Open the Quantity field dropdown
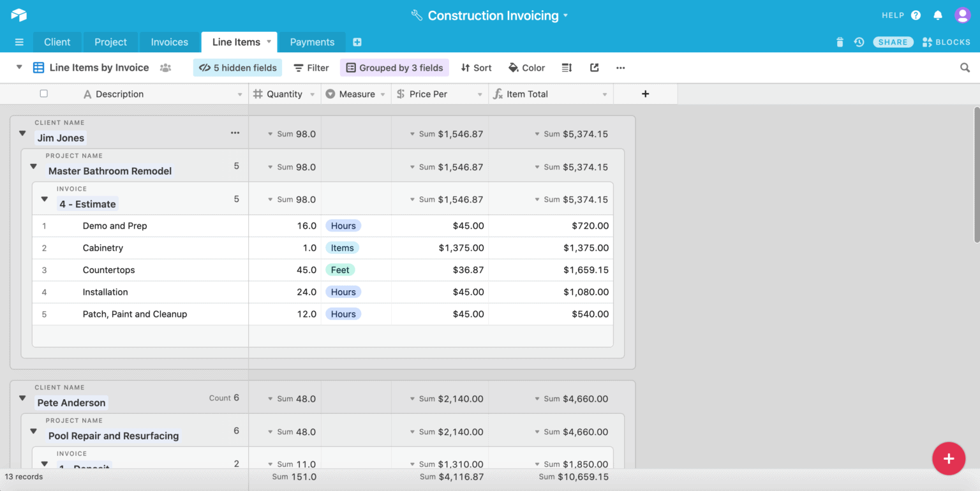This screenshot has height=491, width=980. tap(312, 94)
